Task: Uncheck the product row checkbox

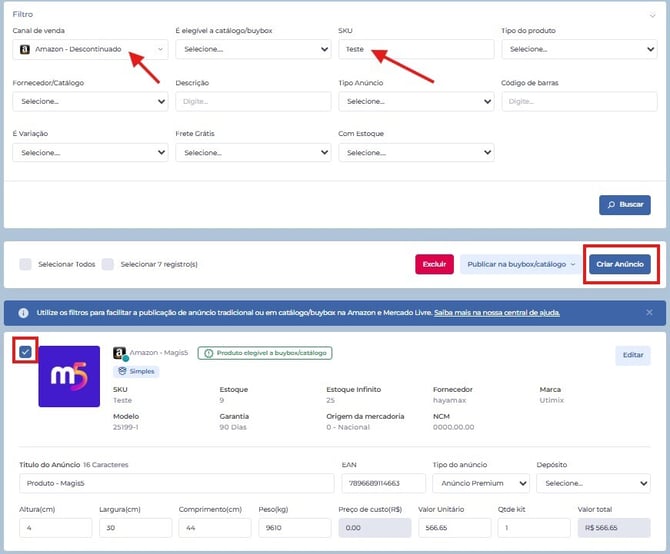Action: click(x=25, y=351)
